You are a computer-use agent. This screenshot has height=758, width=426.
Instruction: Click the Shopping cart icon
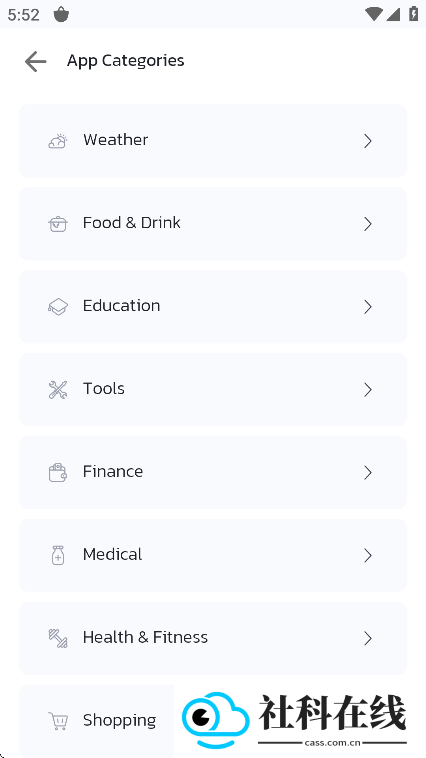point(58,721)
